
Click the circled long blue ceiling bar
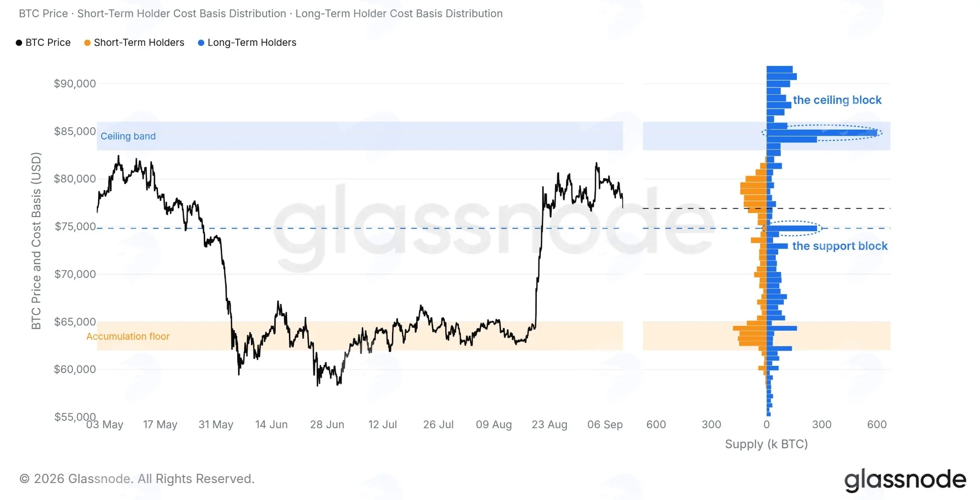822,133
